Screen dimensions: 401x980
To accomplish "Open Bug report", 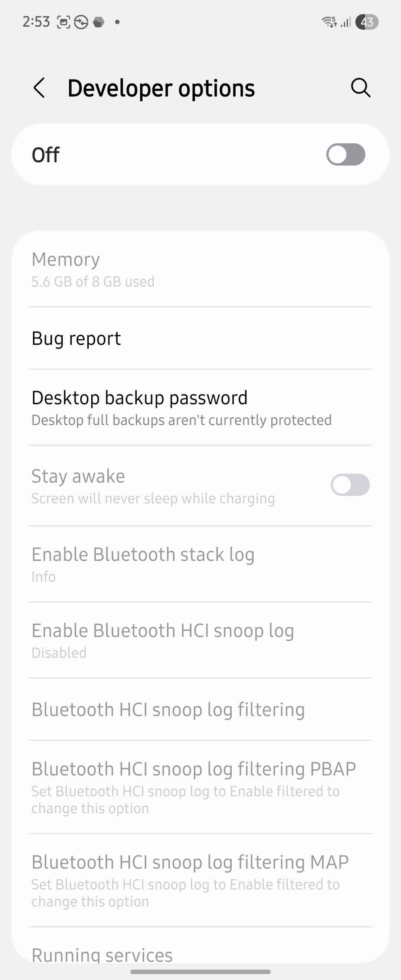I will pyautogui.click(x=200, y=338).
